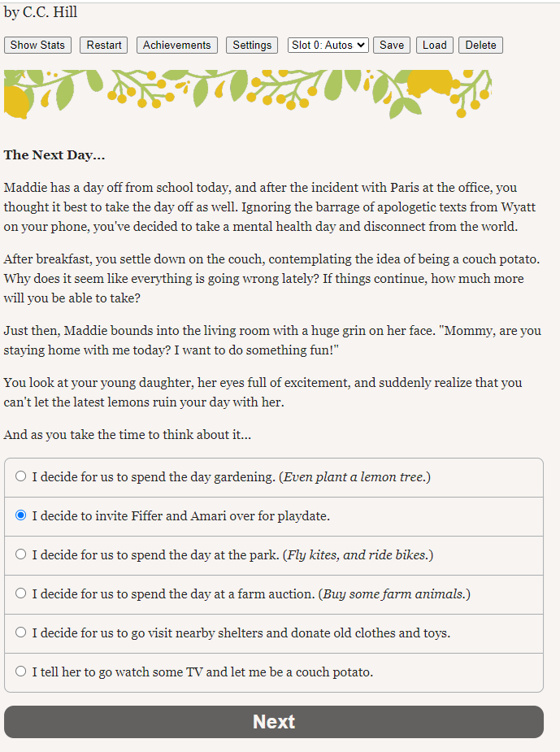
Task: Click 'The Next Day...' heading
Action: 54,155
